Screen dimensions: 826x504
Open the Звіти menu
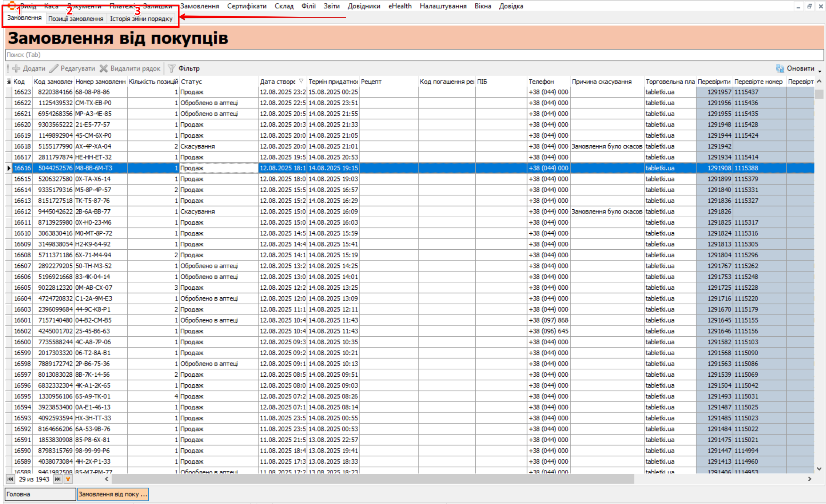point(331,6)
